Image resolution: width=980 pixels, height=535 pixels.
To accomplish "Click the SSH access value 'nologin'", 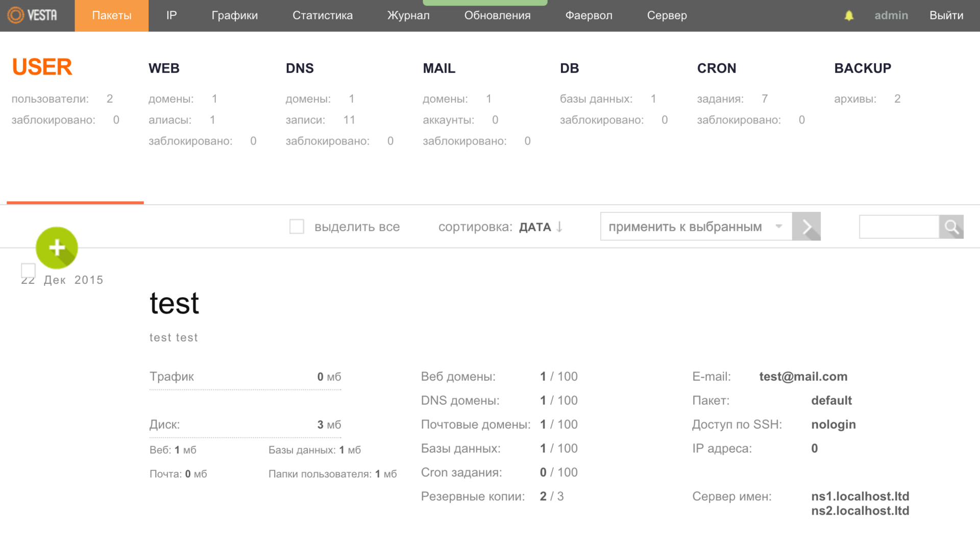I will (x=834, y=425).
